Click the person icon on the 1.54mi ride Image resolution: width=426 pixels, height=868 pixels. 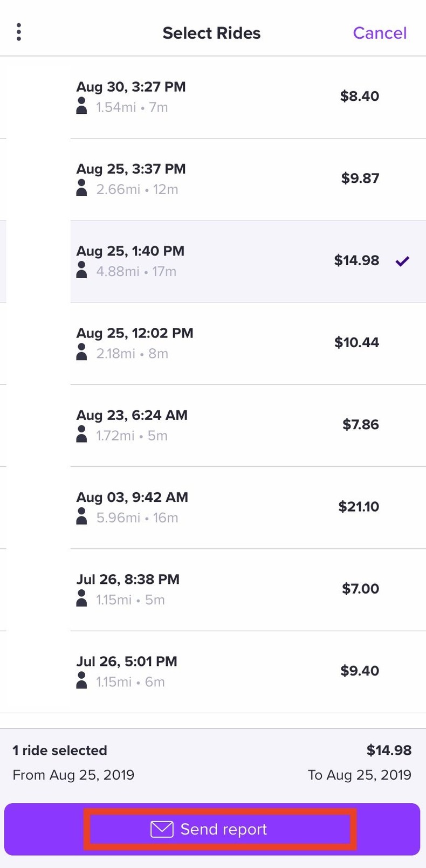[x=82, y=106]
